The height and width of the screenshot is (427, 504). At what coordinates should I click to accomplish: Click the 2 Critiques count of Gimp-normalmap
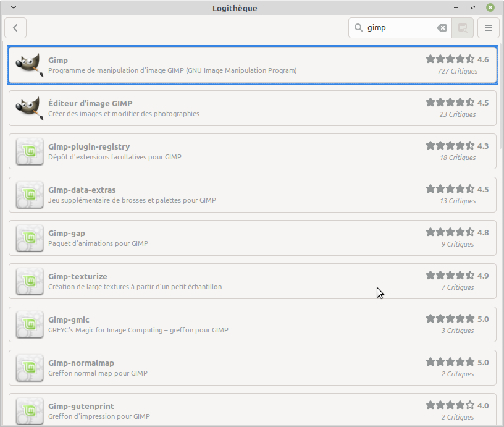[458, 374]
